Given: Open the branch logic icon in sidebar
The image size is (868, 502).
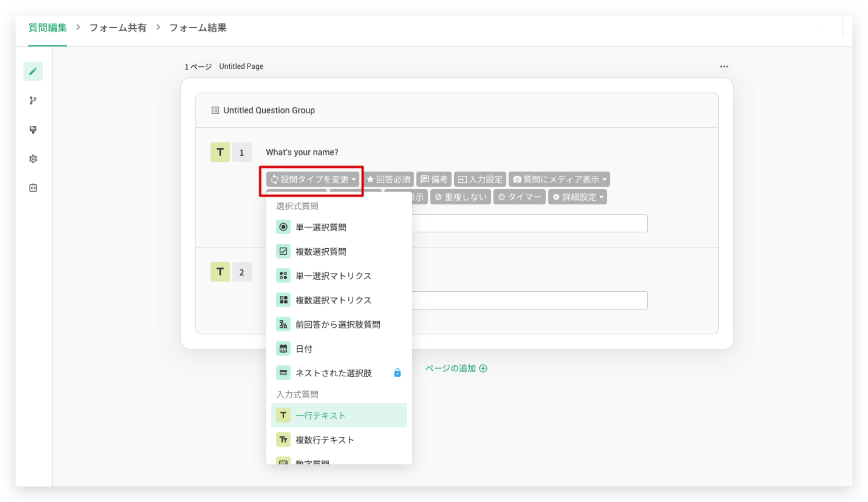Looking at the screenshot, I should tap(33, 100).
